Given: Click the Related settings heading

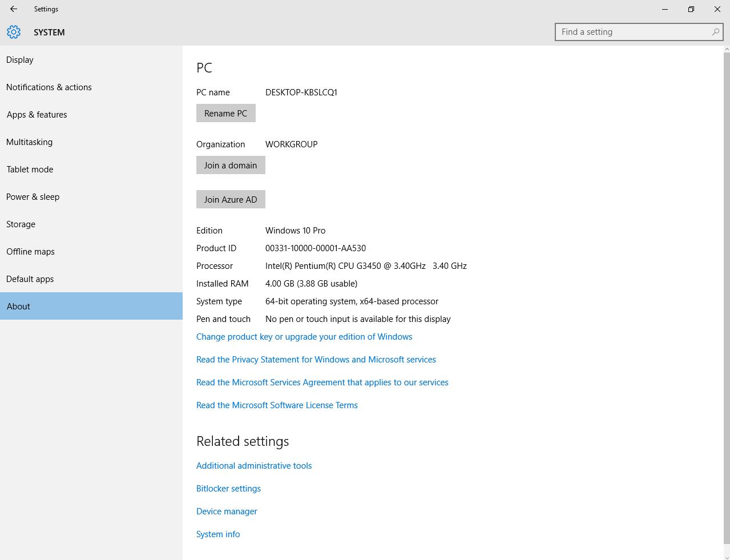Looking at the screenshot, I should pyautogui.click(x=243, y=441).
